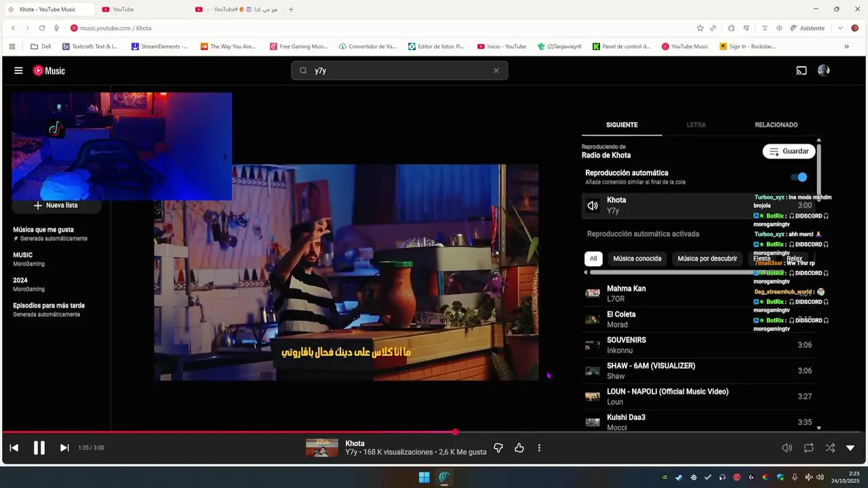868x488 pixels.
Task: Pause the current song
Action: click(39, 447)
